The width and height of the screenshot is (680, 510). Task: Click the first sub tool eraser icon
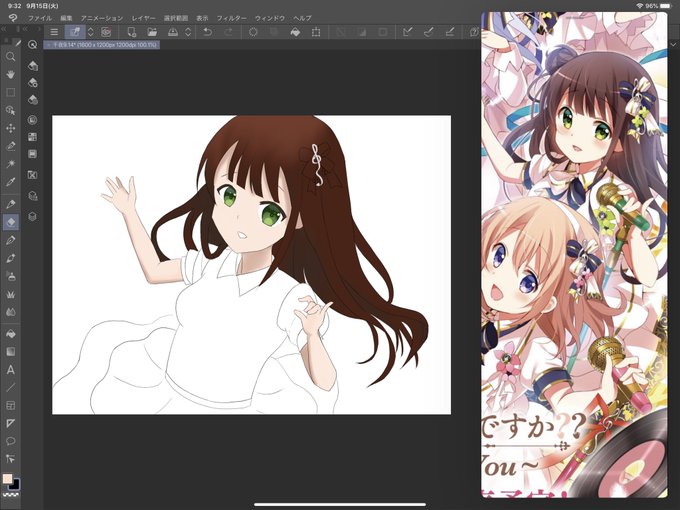pos(33,65)
